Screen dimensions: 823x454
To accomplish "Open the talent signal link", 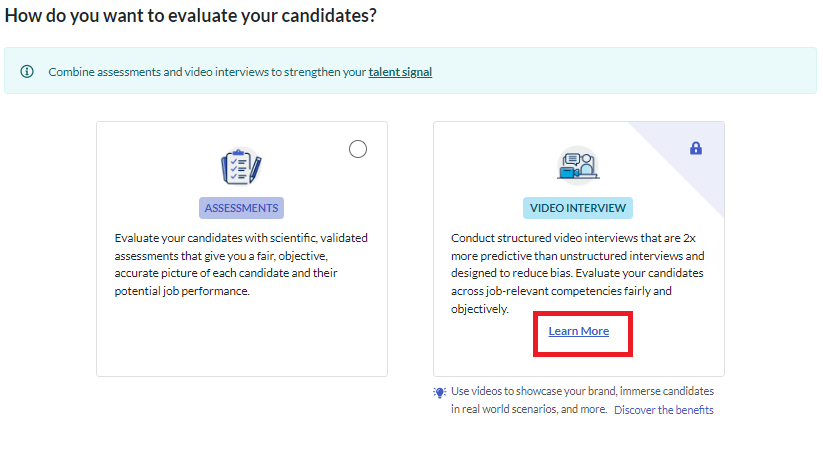I will 400,72.
